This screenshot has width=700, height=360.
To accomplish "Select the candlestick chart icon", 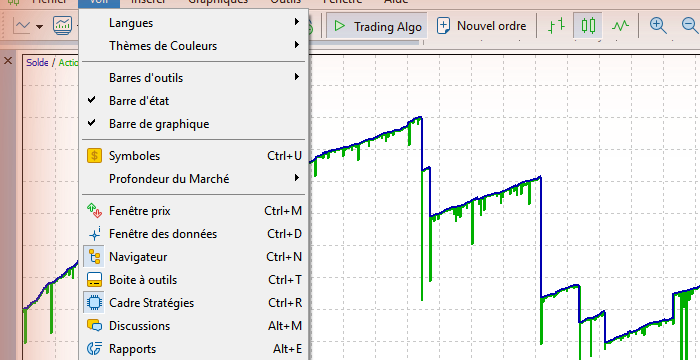I will (588, 26).
